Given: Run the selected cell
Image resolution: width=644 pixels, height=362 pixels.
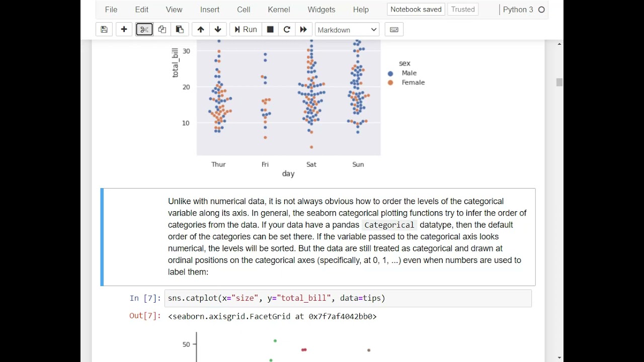Looking at the screenshot, I should pos(246,30).
